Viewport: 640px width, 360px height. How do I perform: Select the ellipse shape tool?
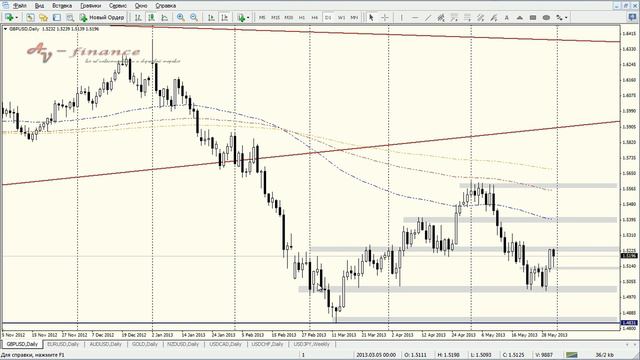click(546, 18)
